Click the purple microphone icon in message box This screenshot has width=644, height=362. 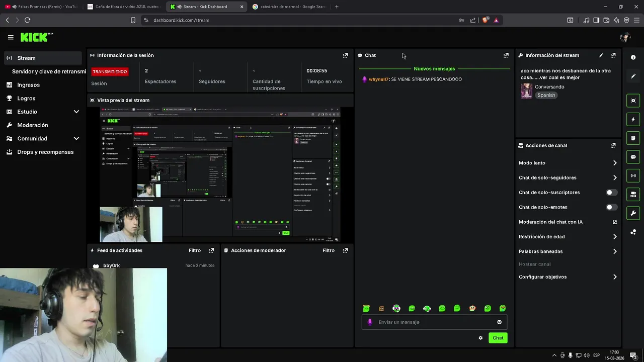(x=370, y=322)
